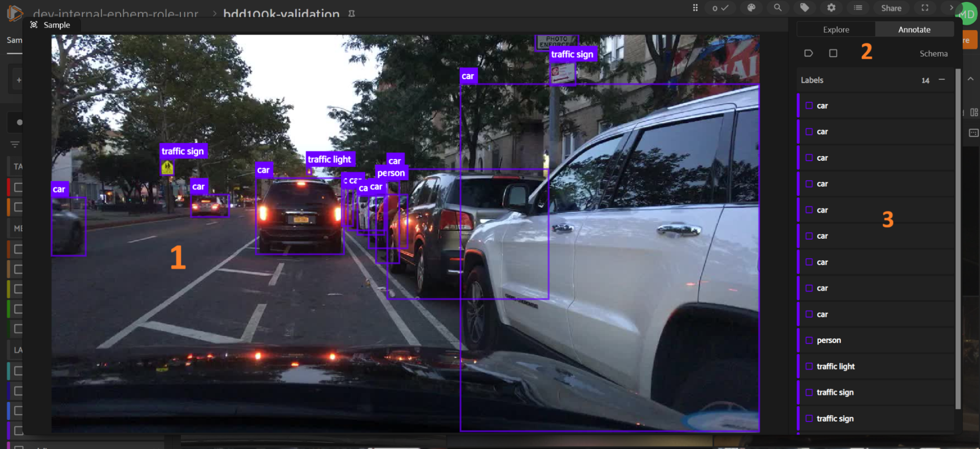The height and width of the screenshot is (449, 980).
Task: Click the labels list vertical scrollbar
Action: [958, 245]
